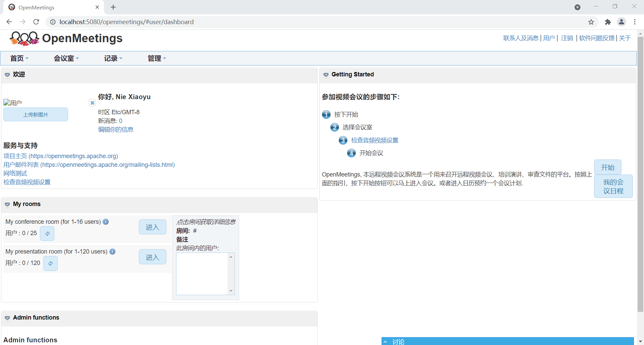
Task: Reload the page
Action: [x=36, y=22]
